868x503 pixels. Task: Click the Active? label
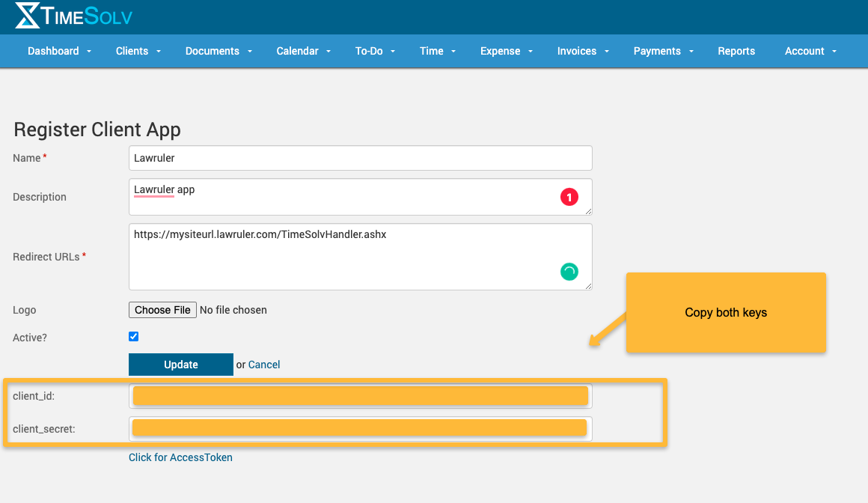click(x=30, y=338)
